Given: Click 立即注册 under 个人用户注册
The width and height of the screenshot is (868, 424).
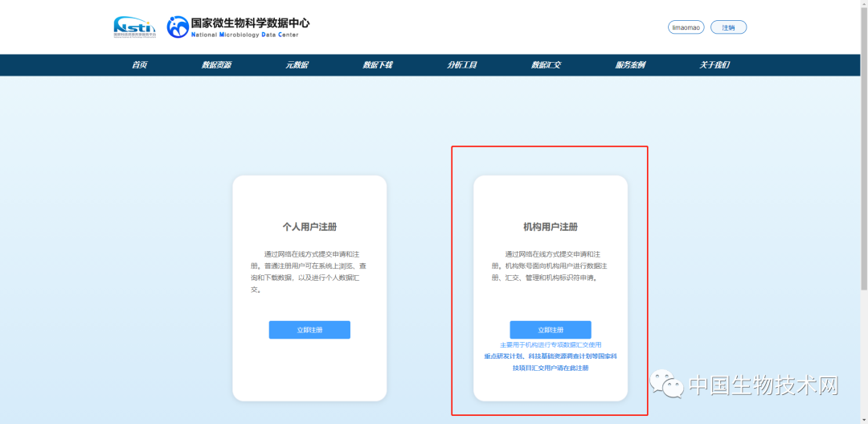Looking at the screenshot, I should click(x=309, y=330).
